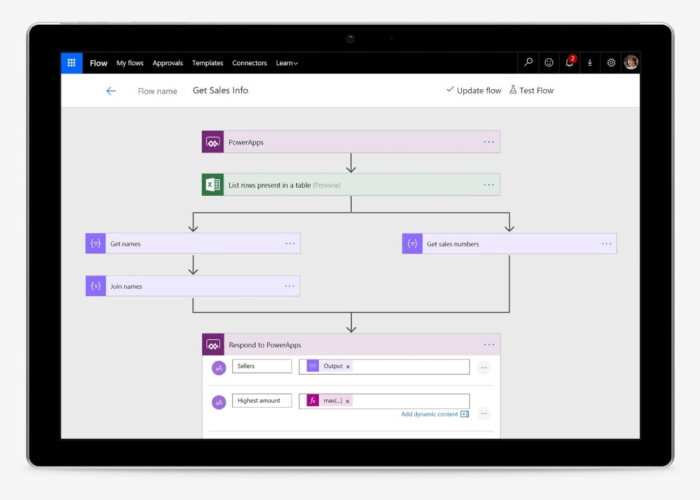Click the PowerApps trigger icon
This screenshot has width=700, height=500.
tap(212, 142)
